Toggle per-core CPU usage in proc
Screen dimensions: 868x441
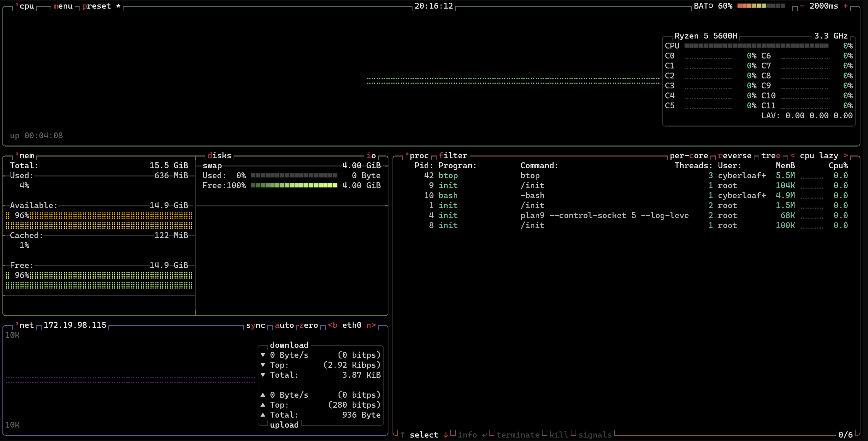(688, 156)
